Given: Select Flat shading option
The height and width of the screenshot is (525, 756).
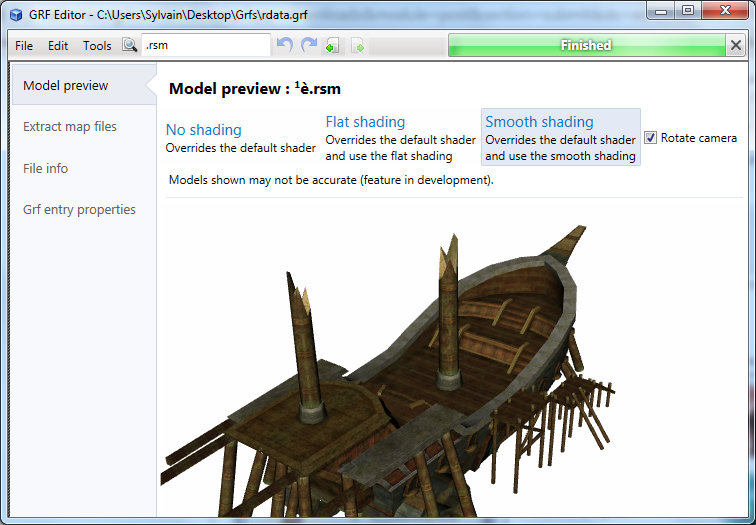Looking at the screenshot, I should tap(401, 137).
